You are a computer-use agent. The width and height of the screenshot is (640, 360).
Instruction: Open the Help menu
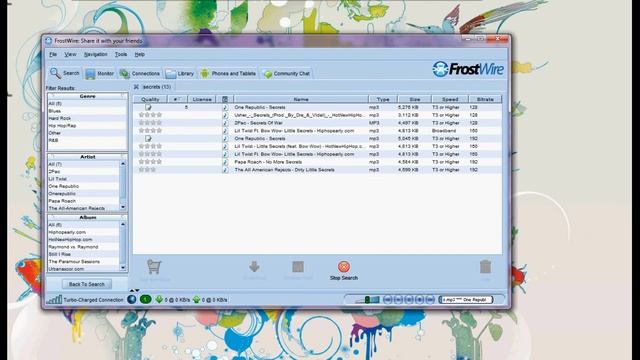click(x=140, y=54)
